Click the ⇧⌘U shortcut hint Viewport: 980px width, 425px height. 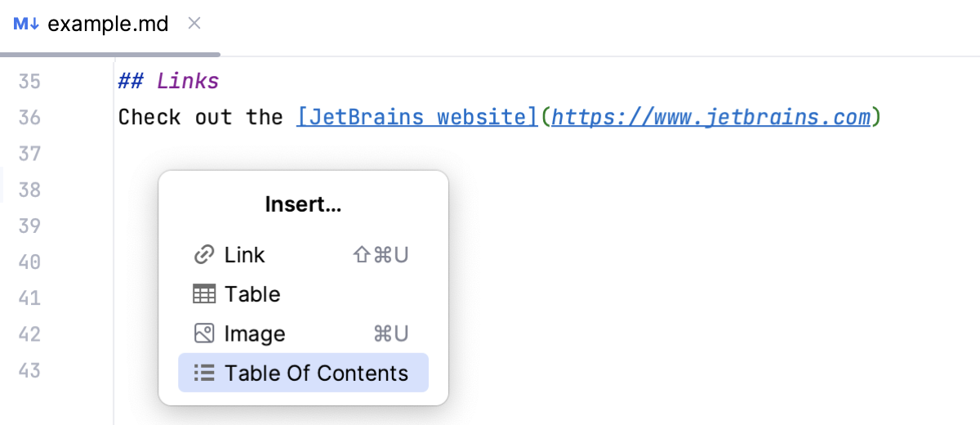coord(379,255)
